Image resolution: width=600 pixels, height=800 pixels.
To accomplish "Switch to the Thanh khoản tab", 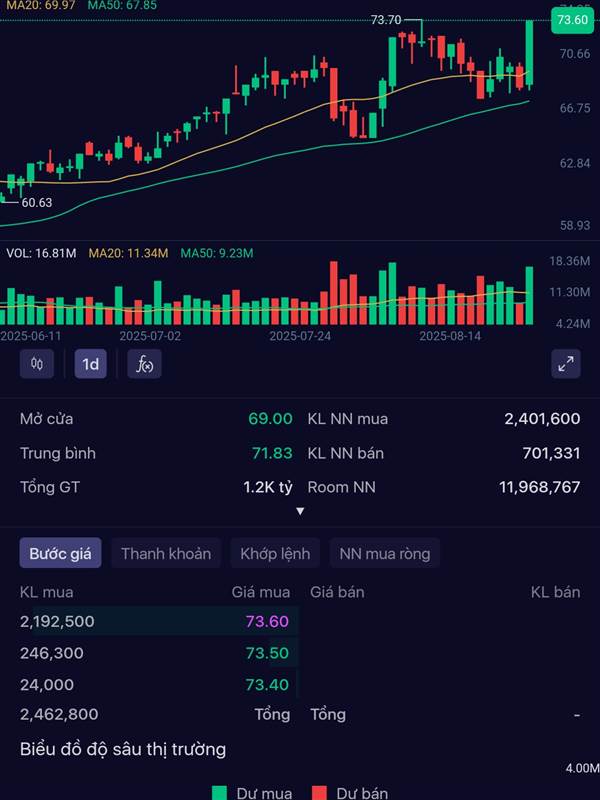I will [x=166, y=553].
